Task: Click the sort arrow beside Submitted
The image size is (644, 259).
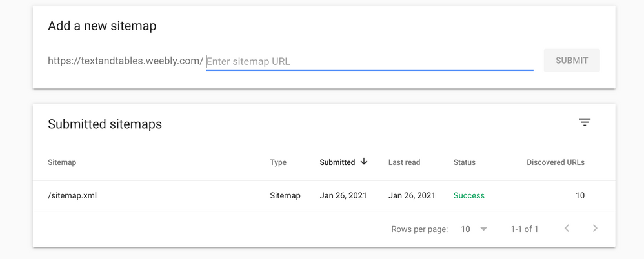Action: click(x=364, y=162)
